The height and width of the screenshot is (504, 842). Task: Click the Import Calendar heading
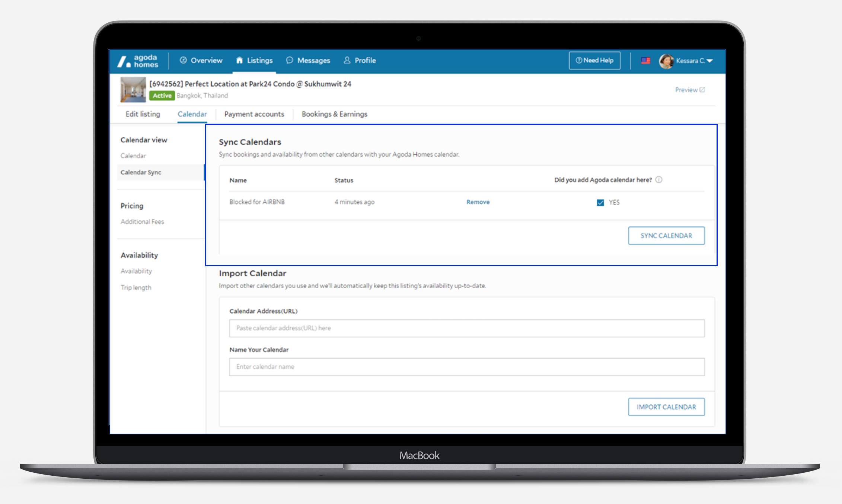252,273
